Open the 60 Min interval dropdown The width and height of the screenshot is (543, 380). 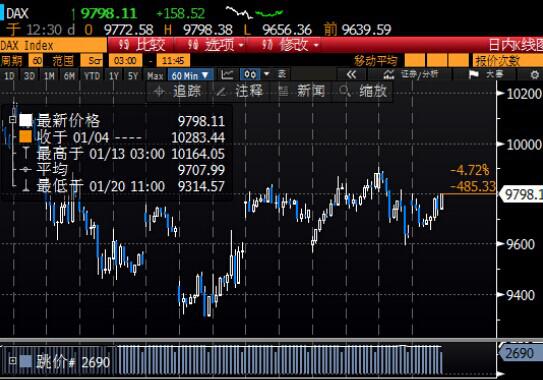coord(190,75)
